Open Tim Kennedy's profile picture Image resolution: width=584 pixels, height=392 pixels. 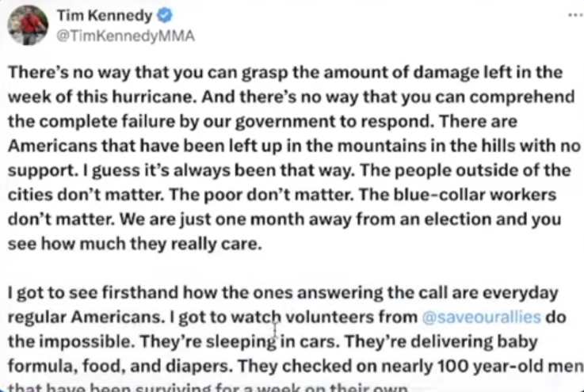[28, 25]
